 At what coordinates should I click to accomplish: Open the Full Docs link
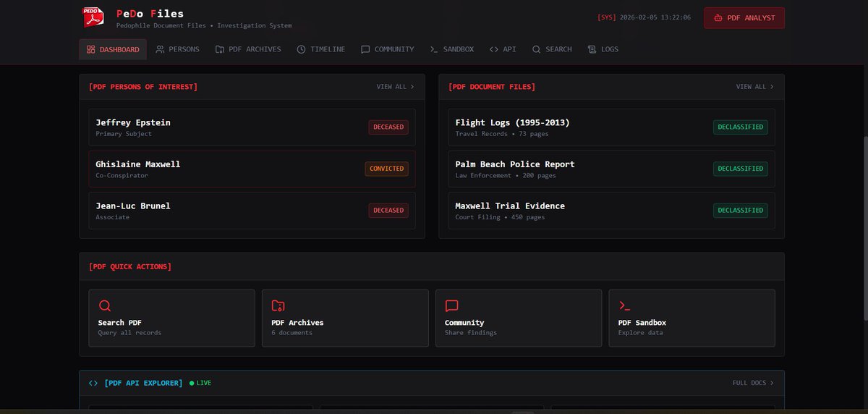(x=753, y=383)
